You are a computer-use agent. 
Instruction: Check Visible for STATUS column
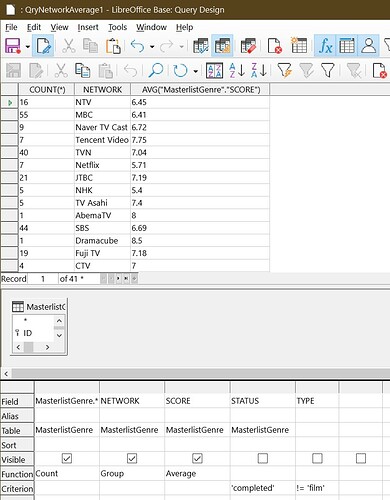click(263, 459)
